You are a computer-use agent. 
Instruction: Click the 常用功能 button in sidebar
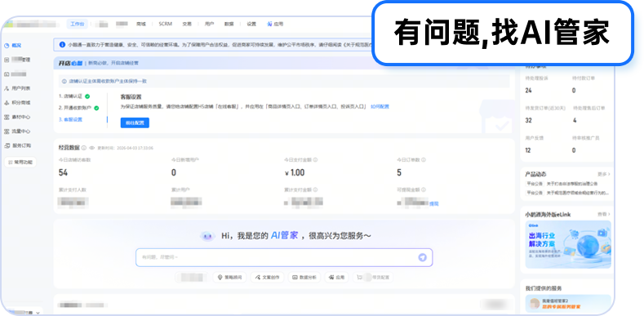point(20,162)
